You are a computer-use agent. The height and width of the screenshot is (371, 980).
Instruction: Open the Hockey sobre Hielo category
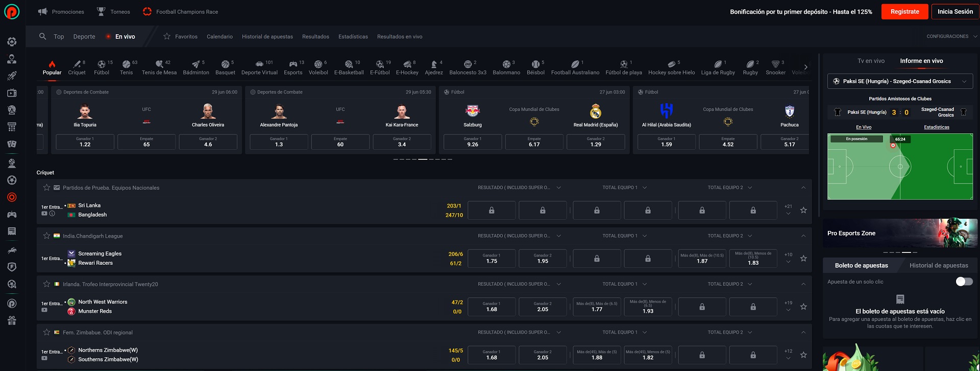click(x=671, y=67)
